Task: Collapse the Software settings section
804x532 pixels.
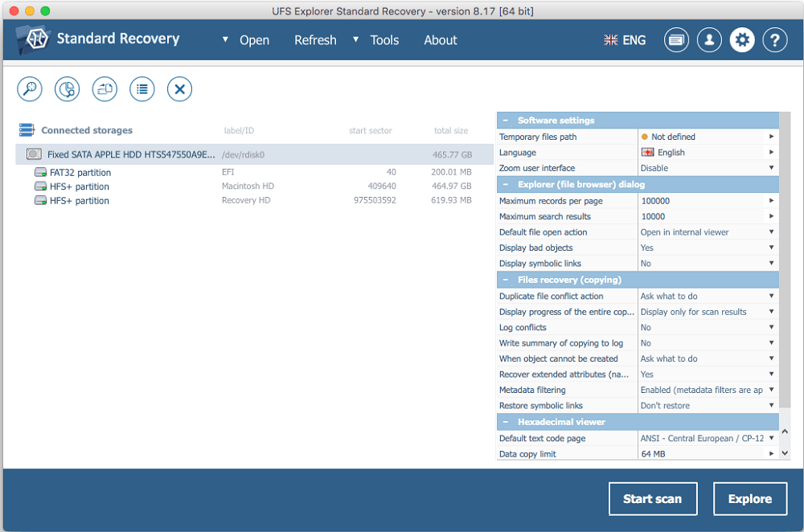Action: [x=506, y=121]
